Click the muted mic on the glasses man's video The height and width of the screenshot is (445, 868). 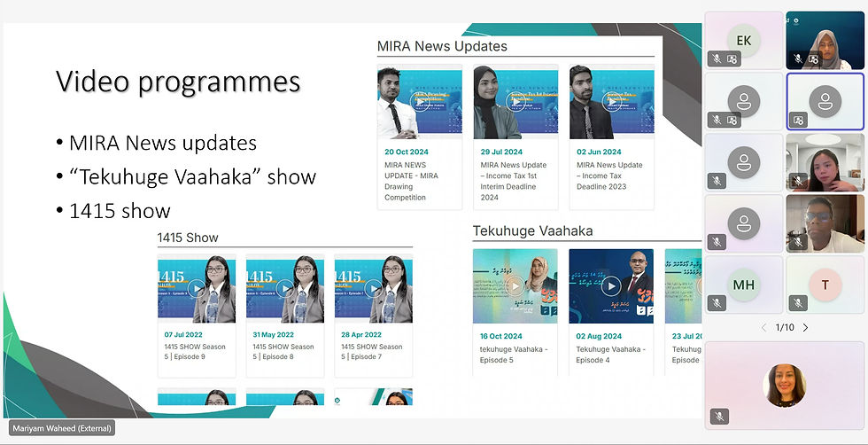click(x=798, y=242)
